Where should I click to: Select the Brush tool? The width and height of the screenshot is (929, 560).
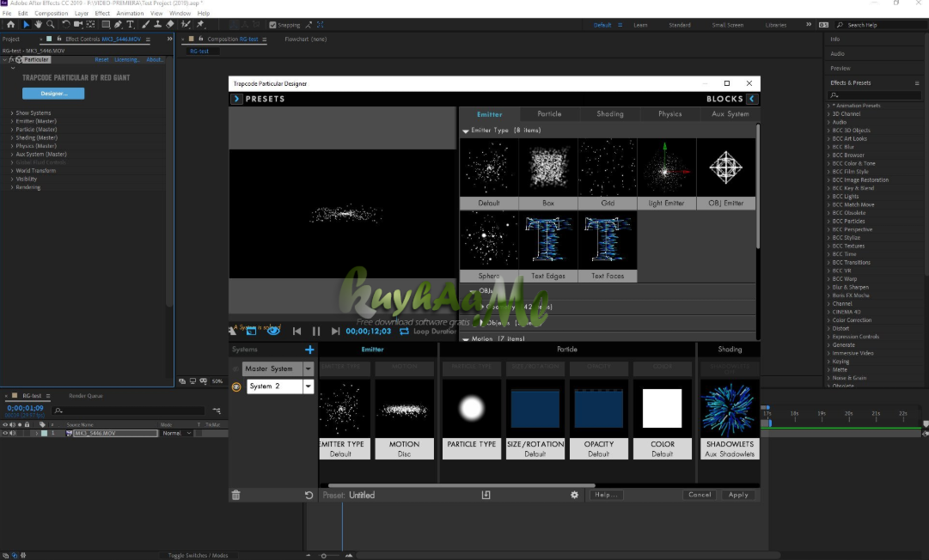pos(146,25)
